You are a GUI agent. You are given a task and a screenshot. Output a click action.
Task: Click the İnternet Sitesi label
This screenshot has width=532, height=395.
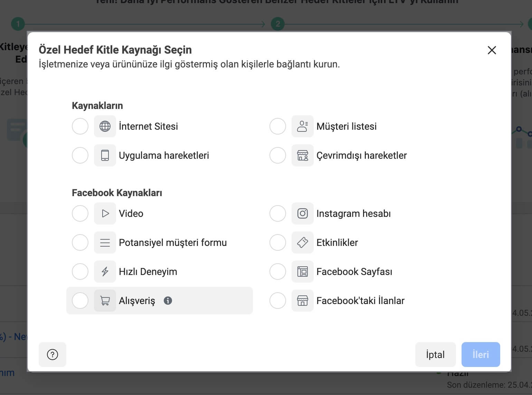[149, 126]
